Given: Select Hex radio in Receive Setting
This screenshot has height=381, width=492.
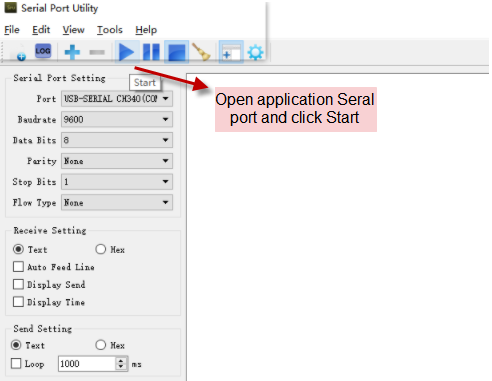Looking at the screenshot, I should (x=101, y=249).
